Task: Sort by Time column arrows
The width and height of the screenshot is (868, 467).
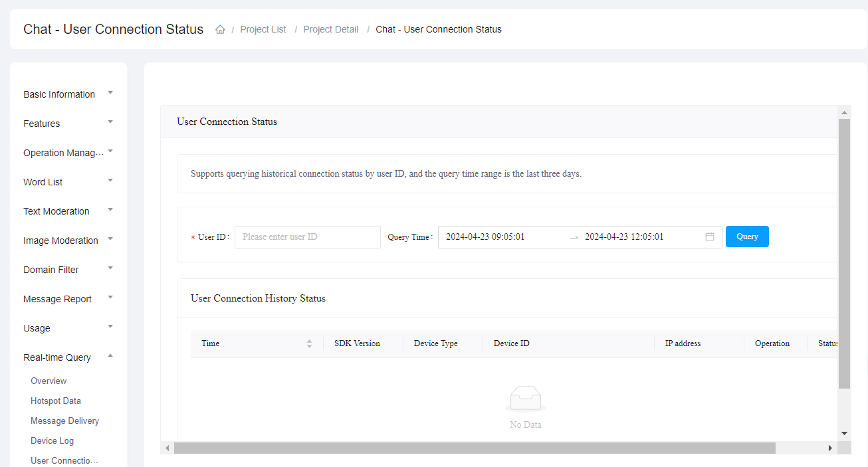Action: pyautogui.click(x=309, y=343)
